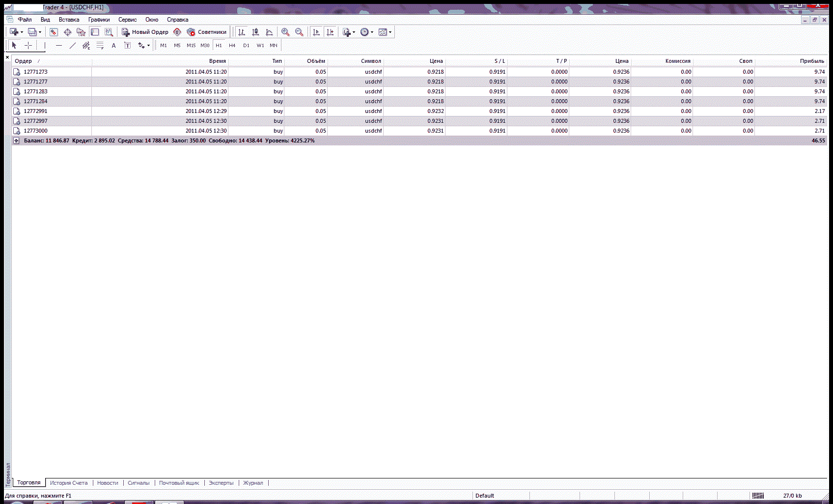Image resolution: width=833 pixels, height=504 pixels.
Task: Open Вставка menu
Action: 69,20
